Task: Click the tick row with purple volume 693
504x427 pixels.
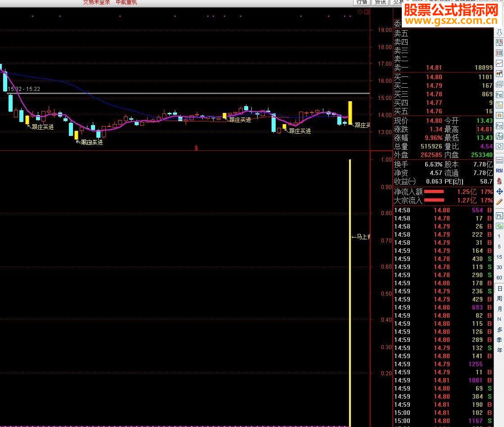Action: (x=443, y=307)
